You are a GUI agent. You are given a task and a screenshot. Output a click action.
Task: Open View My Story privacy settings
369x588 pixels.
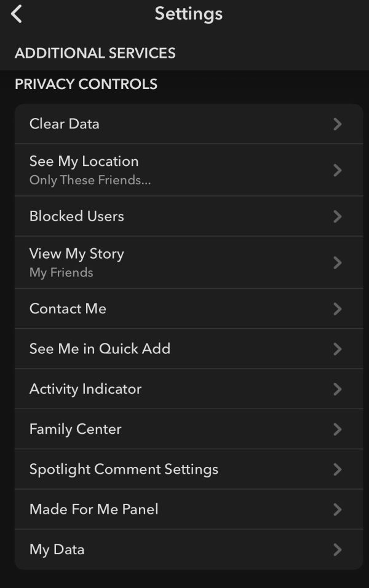(x=76, y=254)
